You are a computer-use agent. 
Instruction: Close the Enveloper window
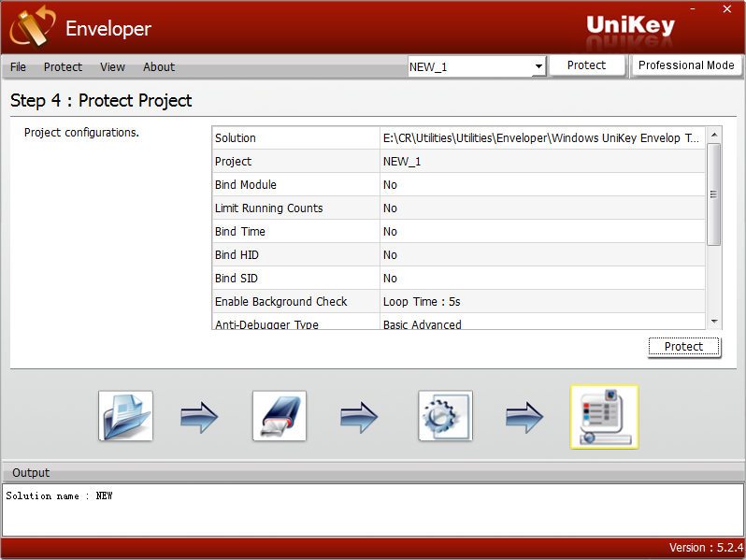click(x=727, y=9)
